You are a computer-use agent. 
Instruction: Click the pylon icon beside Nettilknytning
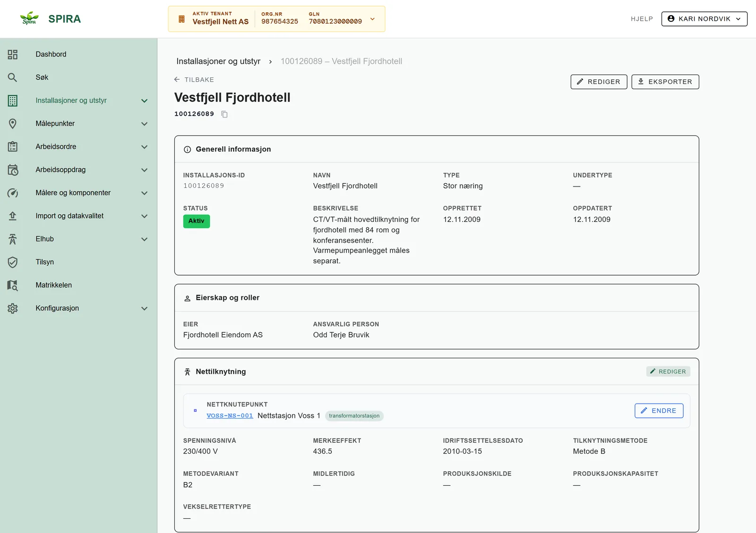(x=187, y=372)
